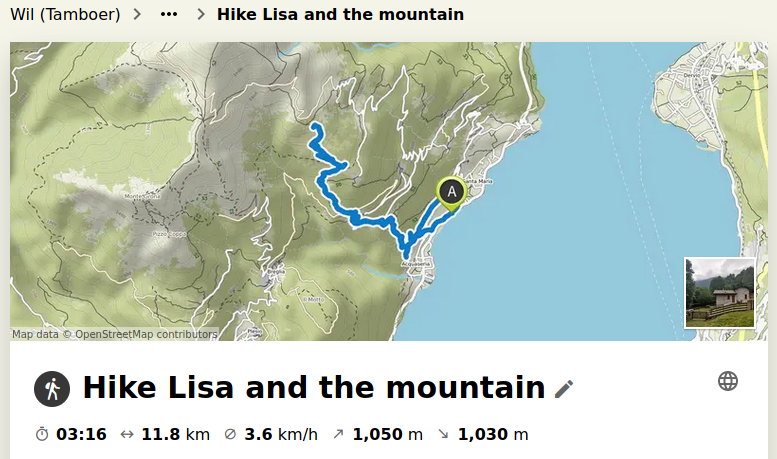This screenshot has width=777, height=459.
Task: Open visibility settings via the globe icon
Action: (x=728, y=381)
